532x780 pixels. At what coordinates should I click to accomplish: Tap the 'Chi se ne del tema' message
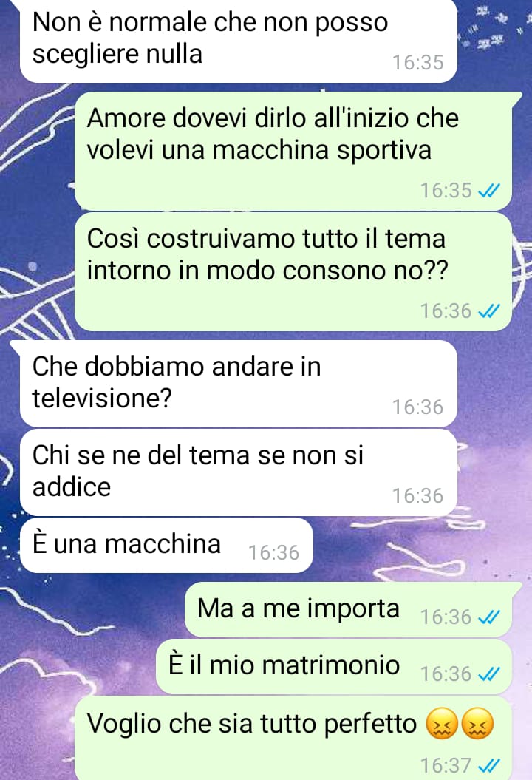point(238,472)
